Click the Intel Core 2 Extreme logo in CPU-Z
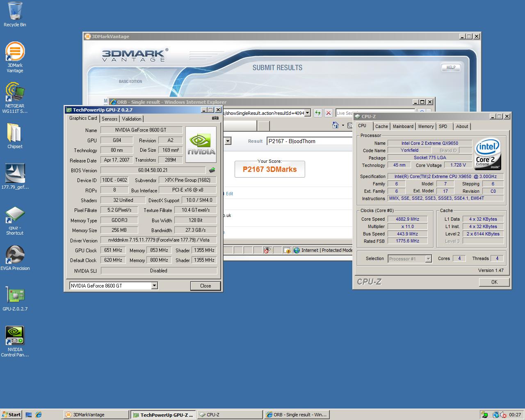 tap(488, 155)
